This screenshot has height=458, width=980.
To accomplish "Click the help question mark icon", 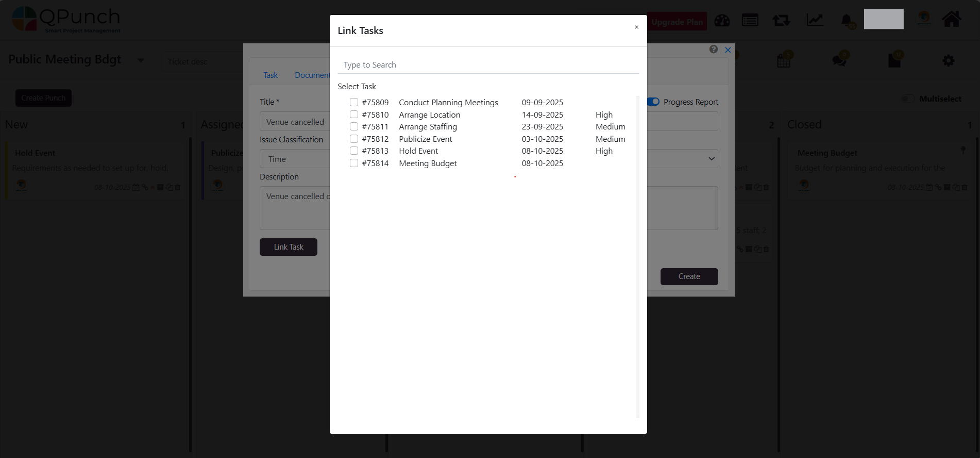I will click(714, 50).
